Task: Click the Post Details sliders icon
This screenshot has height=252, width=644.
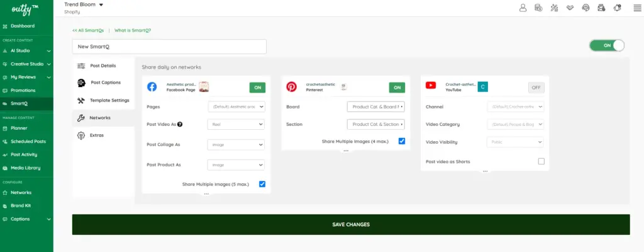Action: pos(81,66)
